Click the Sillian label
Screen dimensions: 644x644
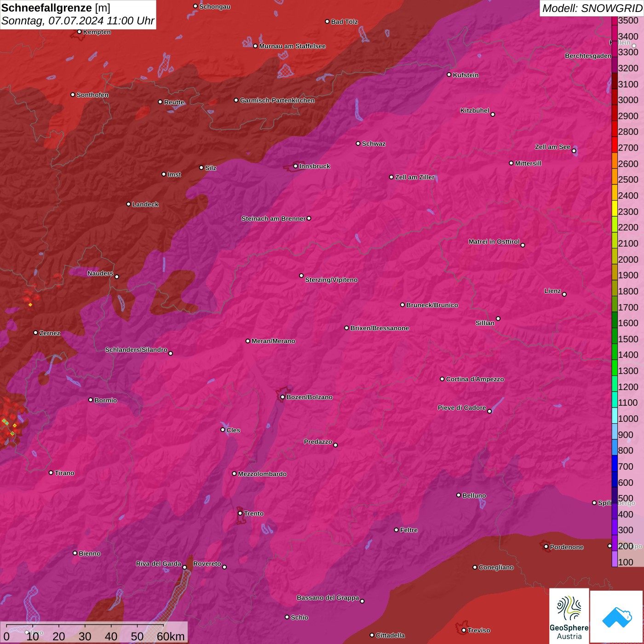coord(485,323)
